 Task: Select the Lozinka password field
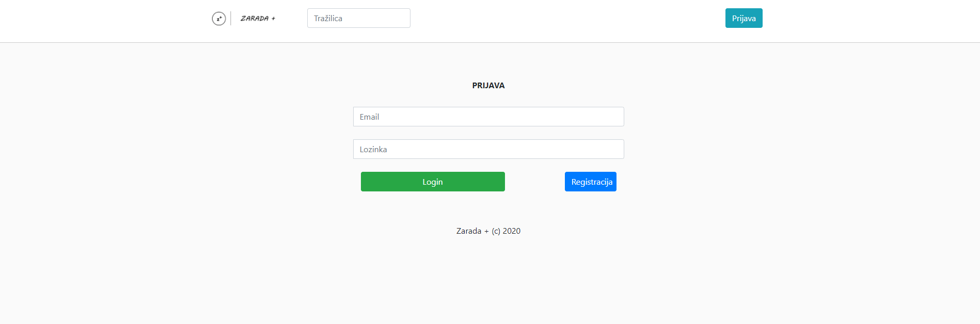click(x=488, y=149)
